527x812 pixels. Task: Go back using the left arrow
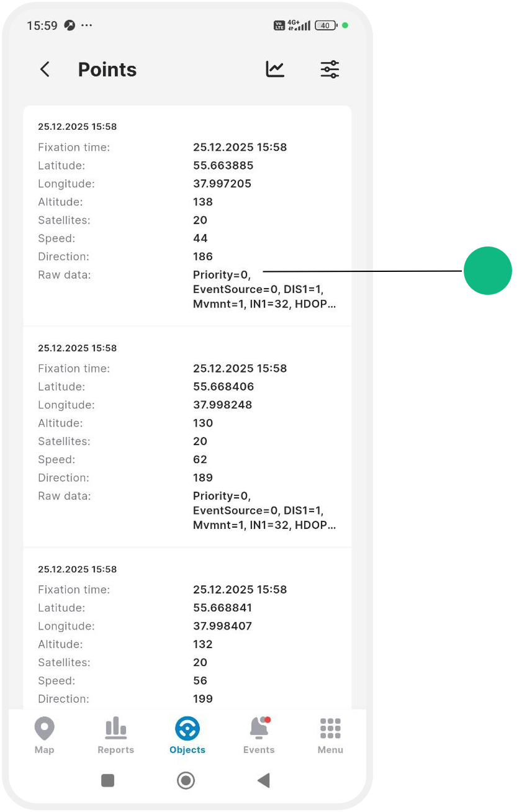[x=45, y=70]
